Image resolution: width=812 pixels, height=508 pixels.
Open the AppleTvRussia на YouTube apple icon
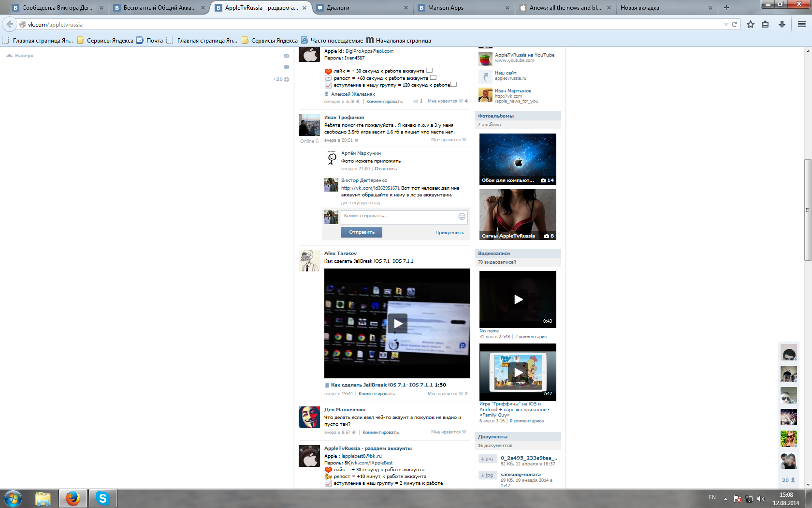point(485,59)
